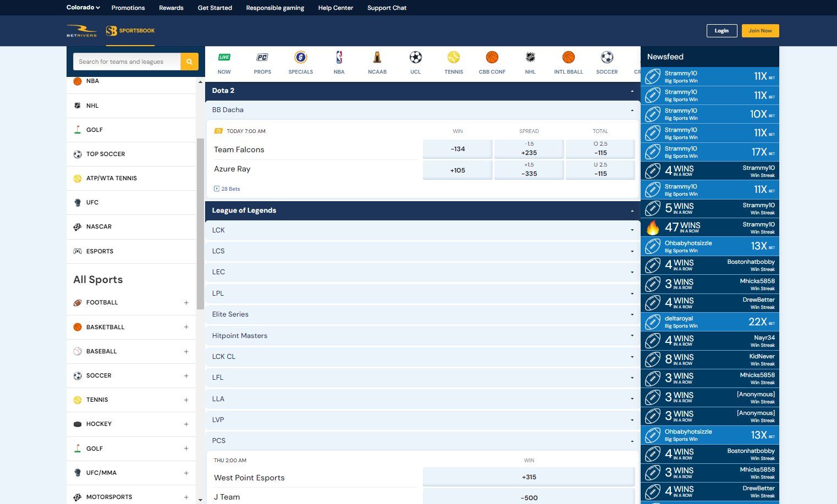Click the UFC glove icon in sidebar
This screenshot has height=504, width=837.
pyautogui.click(x=78, y=203)
